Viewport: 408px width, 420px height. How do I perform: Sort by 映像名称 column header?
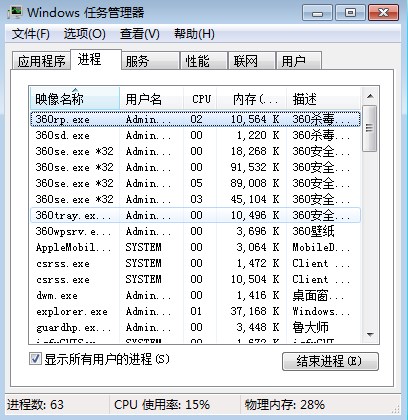[x=75, y=99]
